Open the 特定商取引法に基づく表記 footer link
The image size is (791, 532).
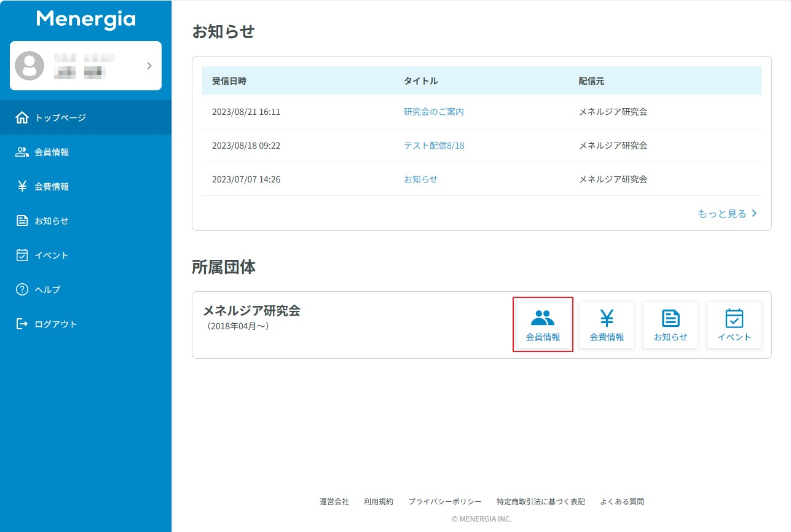[x=541, y=501]
